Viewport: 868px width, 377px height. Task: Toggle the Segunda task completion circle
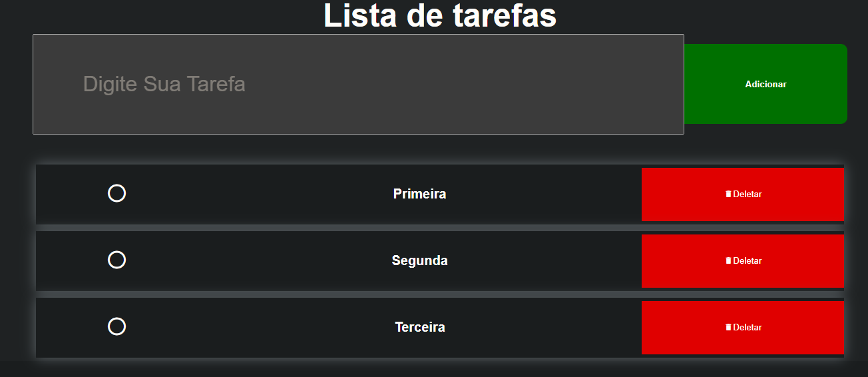click(116, 260)
